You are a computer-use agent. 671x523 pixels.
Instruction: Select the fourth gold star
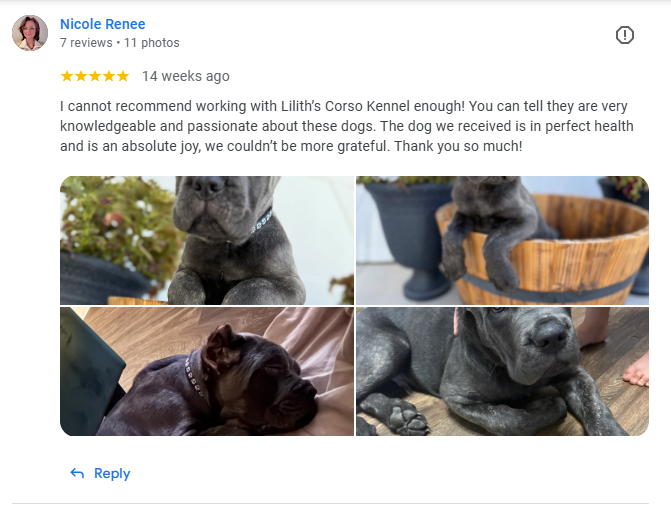(109, 76)
